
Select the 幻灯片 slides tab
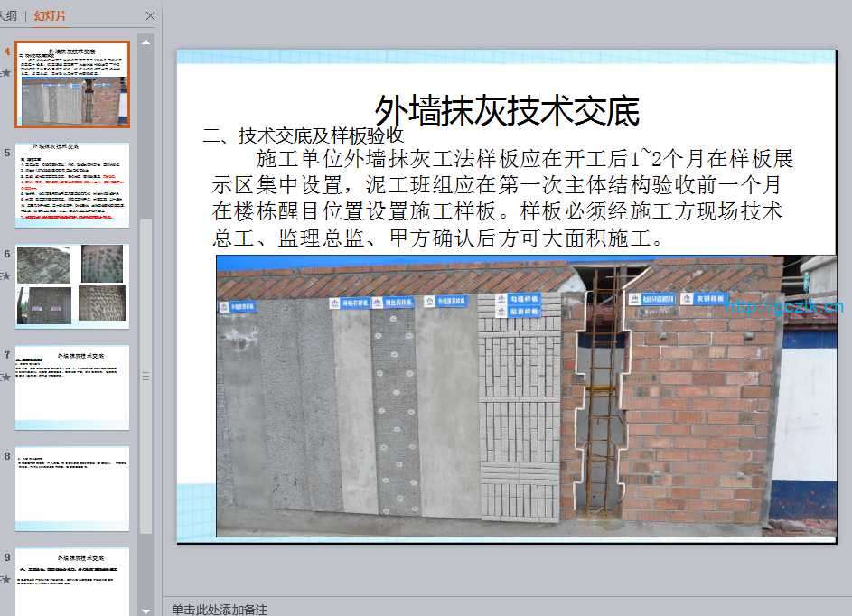tap(50, 15)
